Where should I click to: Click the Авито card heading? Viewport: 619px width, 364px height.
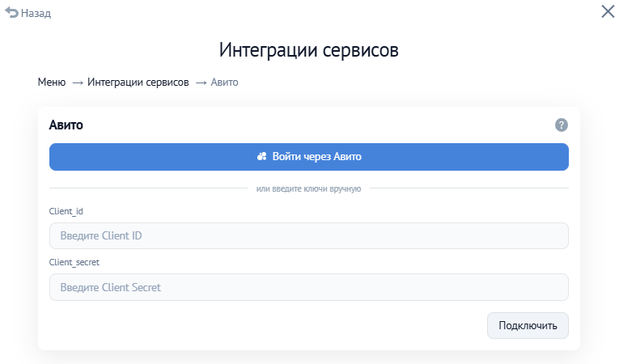point(66,125)
